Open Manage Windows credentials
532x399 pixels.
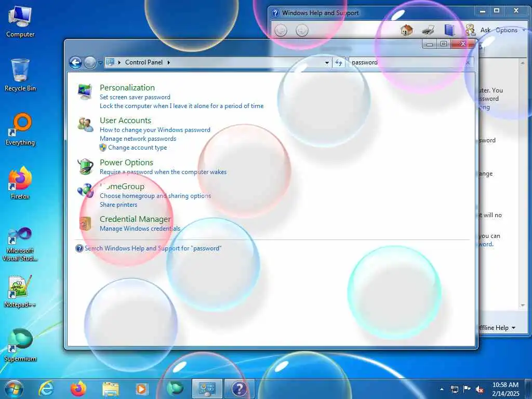point(140,229)
